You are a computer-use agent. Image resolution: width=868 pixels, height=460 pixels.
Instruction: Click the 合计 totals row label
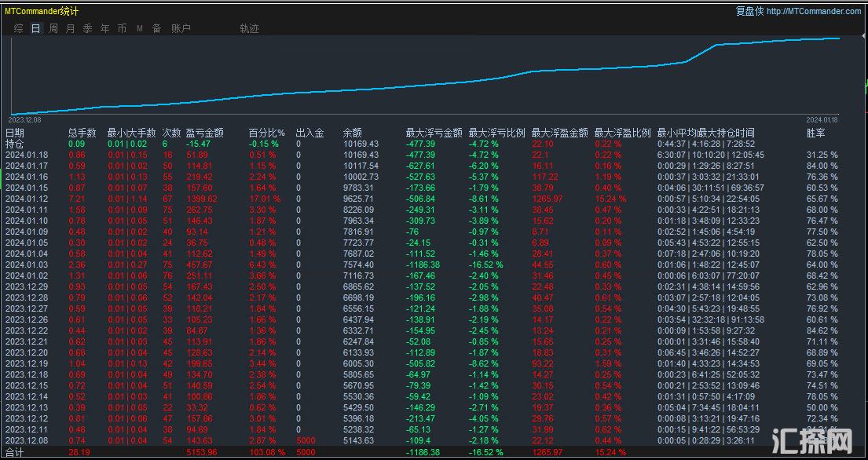(x=15, y=453)
